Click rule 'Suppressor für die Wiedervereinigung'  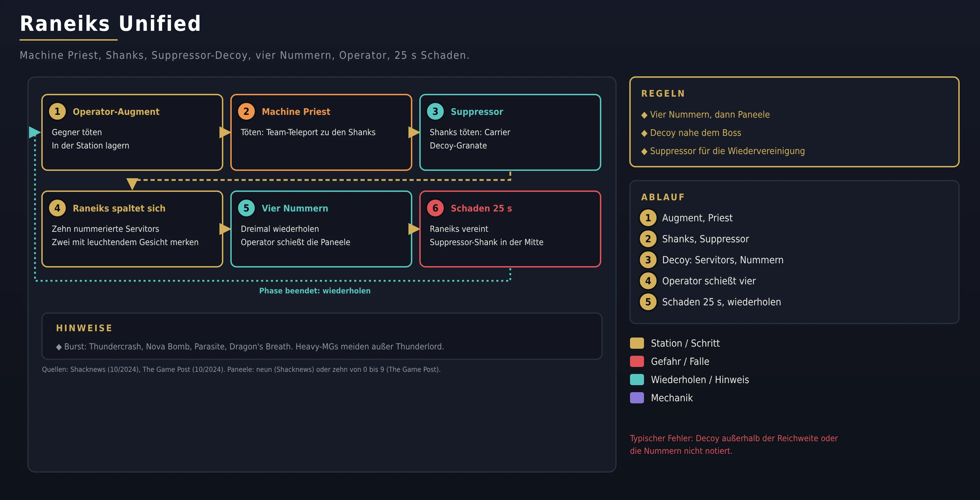pos(727,151)
